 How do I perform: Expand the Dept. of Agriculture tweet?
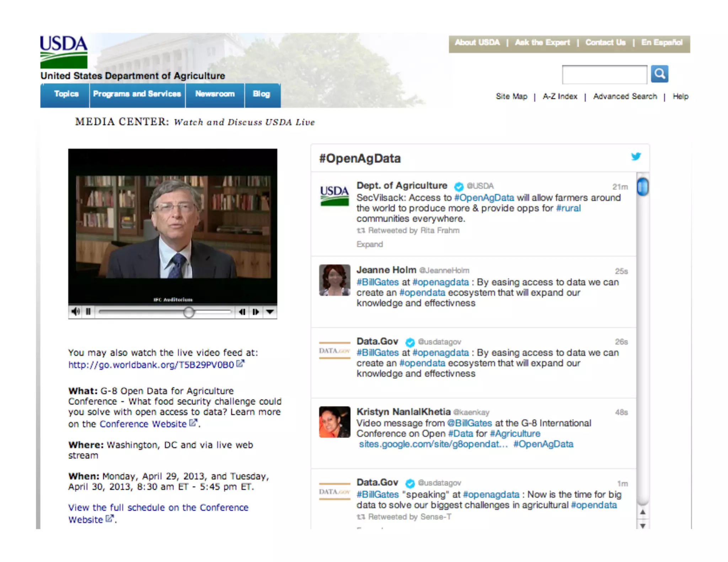pos(369,244)
